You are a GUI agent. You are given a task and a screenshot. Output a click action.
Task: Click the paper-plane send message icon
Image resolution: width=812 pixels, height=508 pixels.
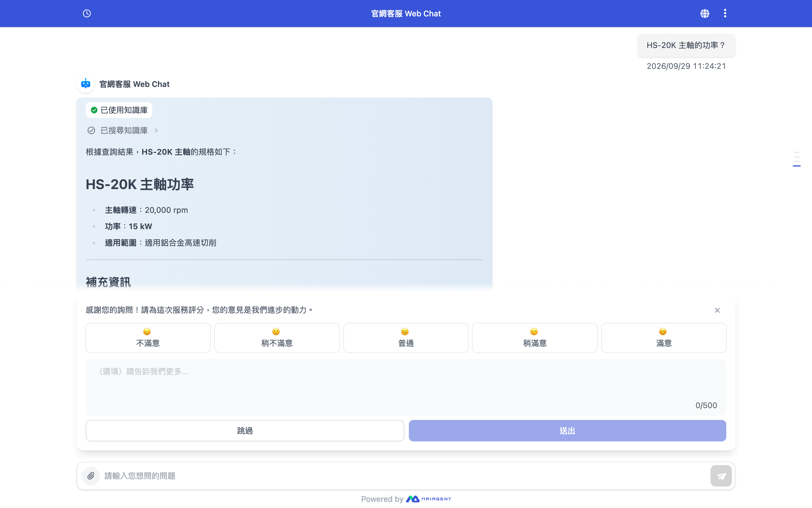(721, 476)
